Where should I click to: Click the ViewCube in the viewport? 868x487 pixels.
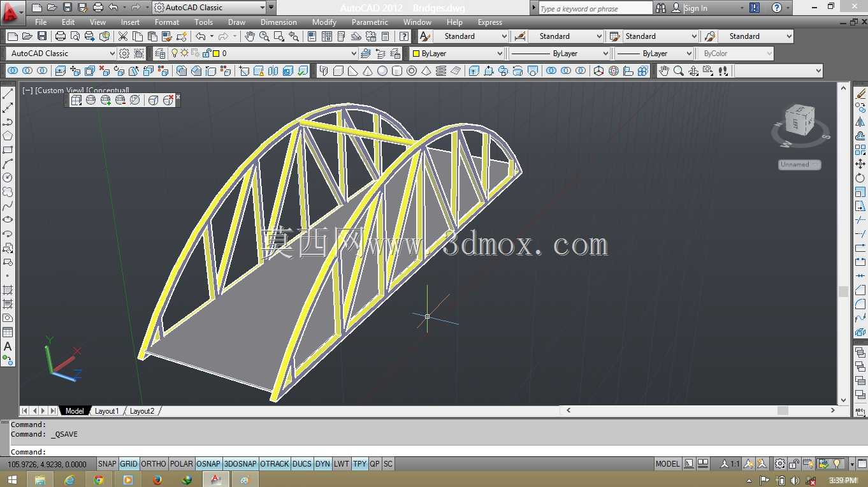(799, 120)
